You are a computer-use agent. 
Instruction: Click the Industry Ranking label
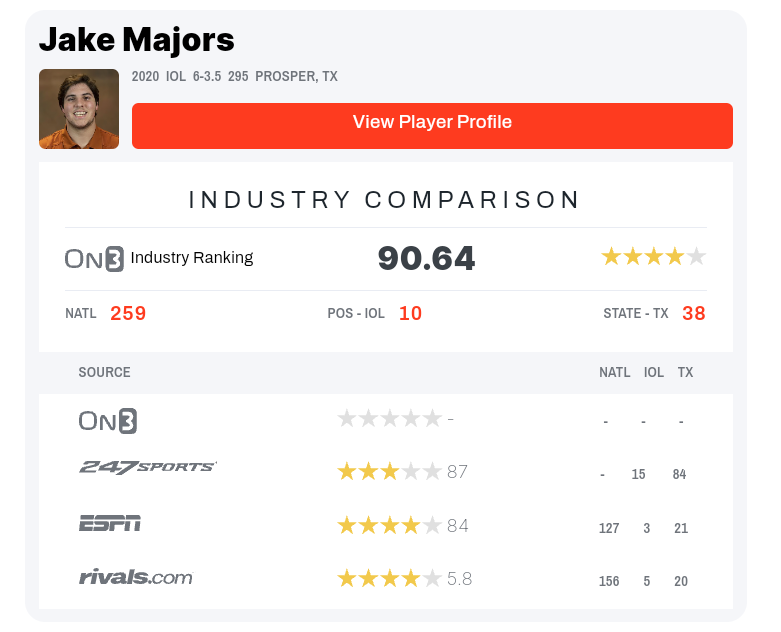(x=192, y=258)
